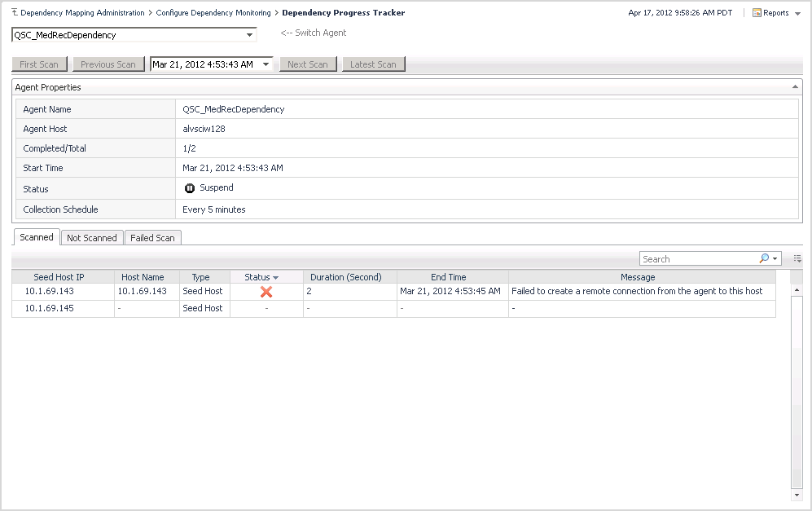This screenshot has width=812, height=511.
Task: Go to Configure Dependency Monitoring breadcrumb
Action: click(x=213, y=12)
